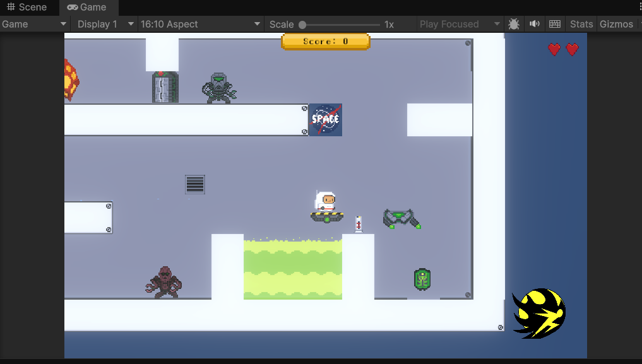Screen dimensions: 642x364
Task: Open the 16:10 Aspect dropdown
Action: (201, 24)
